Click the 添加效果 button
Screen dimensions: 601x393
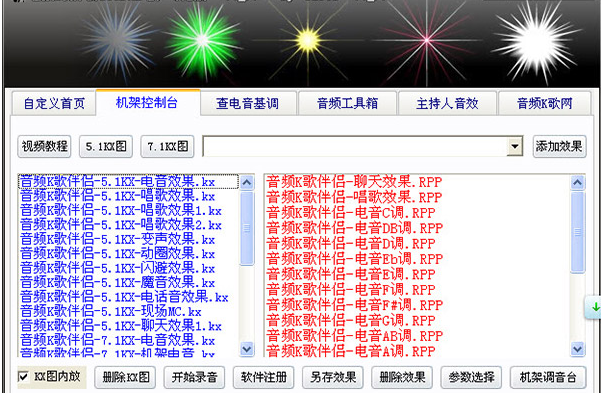coord(560,146)
